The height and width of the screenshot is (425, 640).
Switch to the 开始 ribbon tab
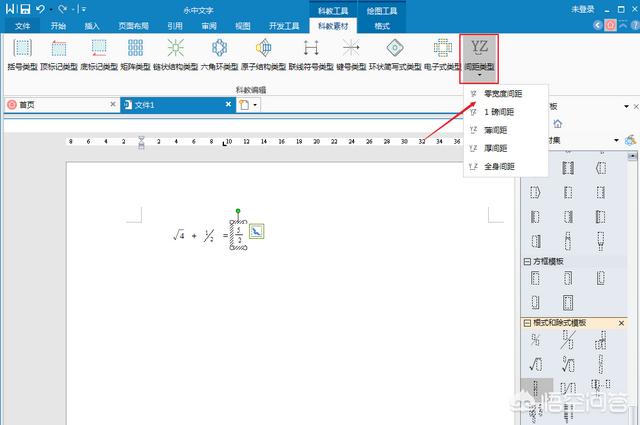point(58,26)
